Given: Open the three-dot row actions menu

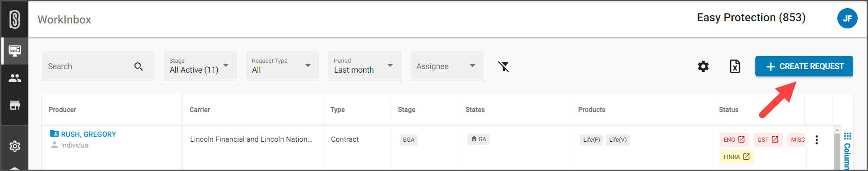Looking at the screenshot, I should [817, 140].
